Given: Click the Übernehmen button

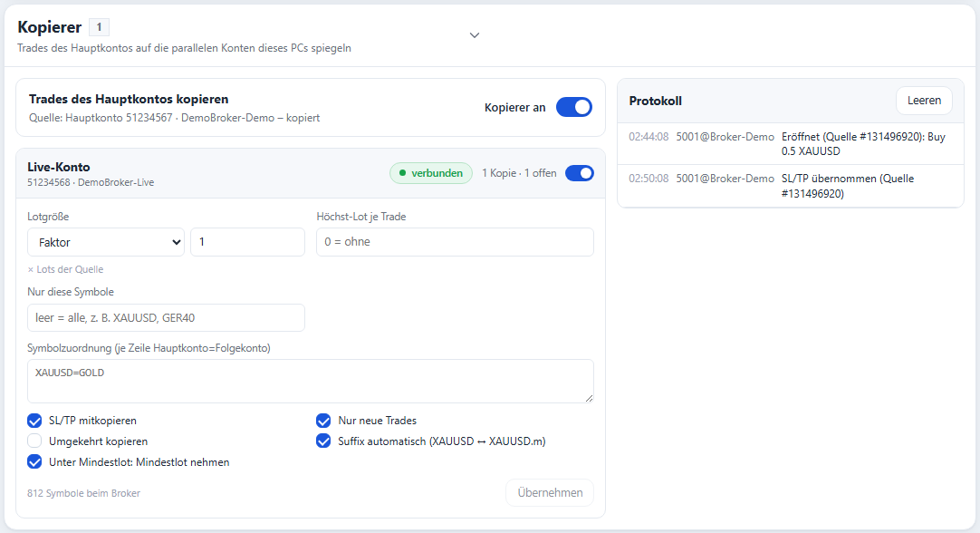Looking at the screenshot, I should [x=550, y=493].
